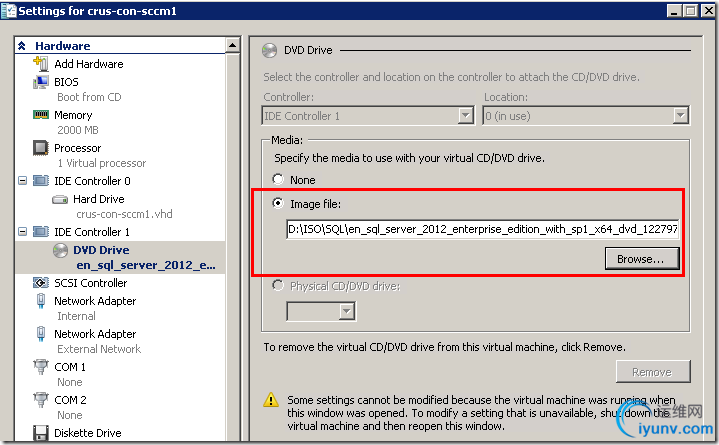The image size is (719, 445).
Task: Click the DVD Drive disc icon in tree
Action: 60,250
